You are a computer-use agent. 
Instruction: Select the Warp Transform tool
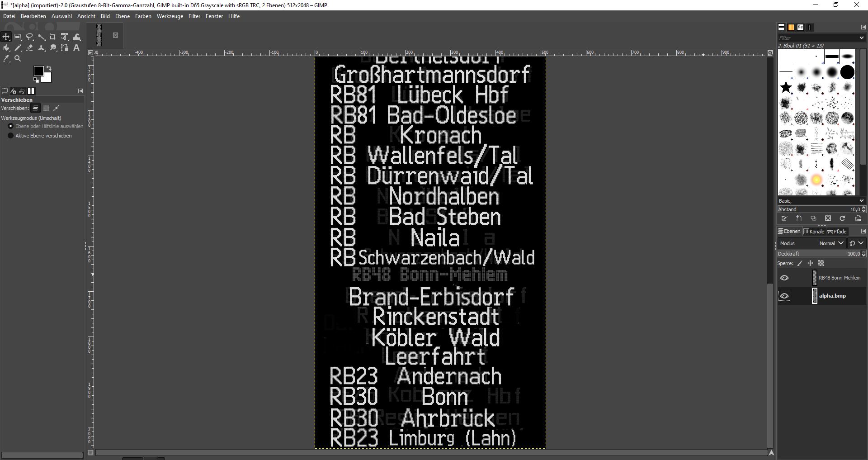coord(77,37)
